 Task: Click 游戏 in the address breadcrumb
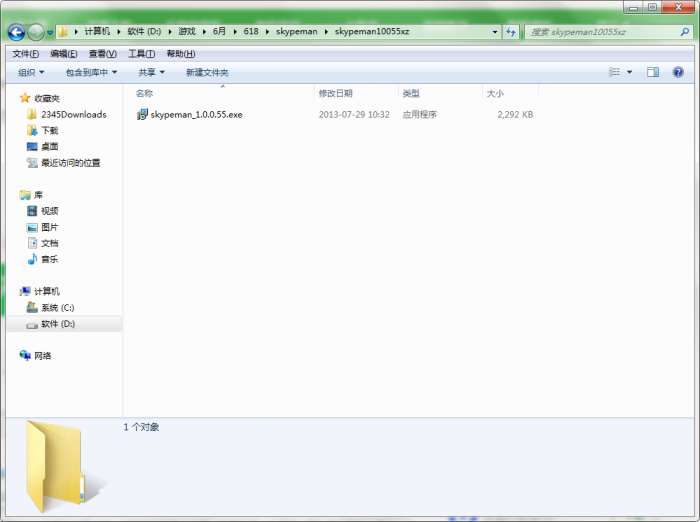tap(187, 31)
